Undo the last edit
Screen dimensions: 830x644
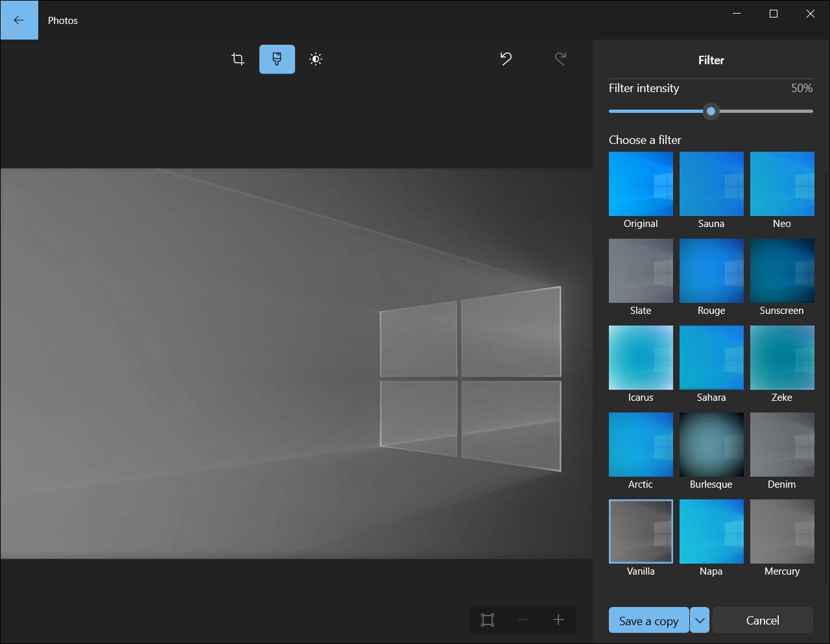point(506,59)
